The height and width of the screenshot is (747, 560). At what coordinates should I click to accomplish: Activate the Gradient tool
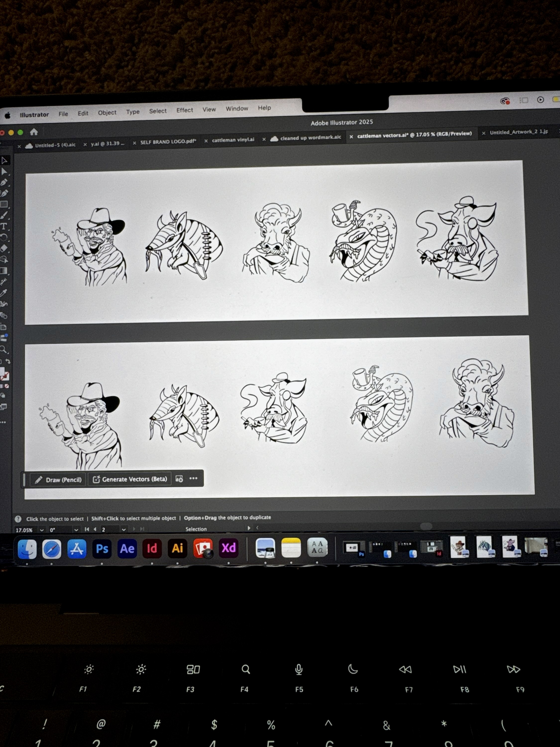coord(4,271)
